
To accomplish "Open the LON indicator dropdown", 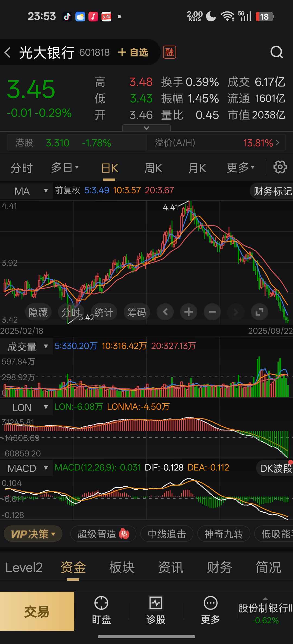I will click(x=26, y=407).
